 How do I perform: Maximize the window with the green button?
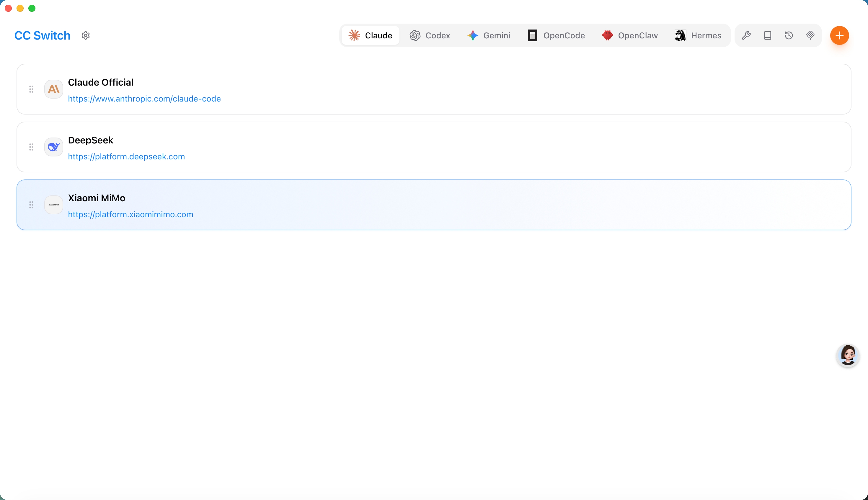click(x=32, y=8)
